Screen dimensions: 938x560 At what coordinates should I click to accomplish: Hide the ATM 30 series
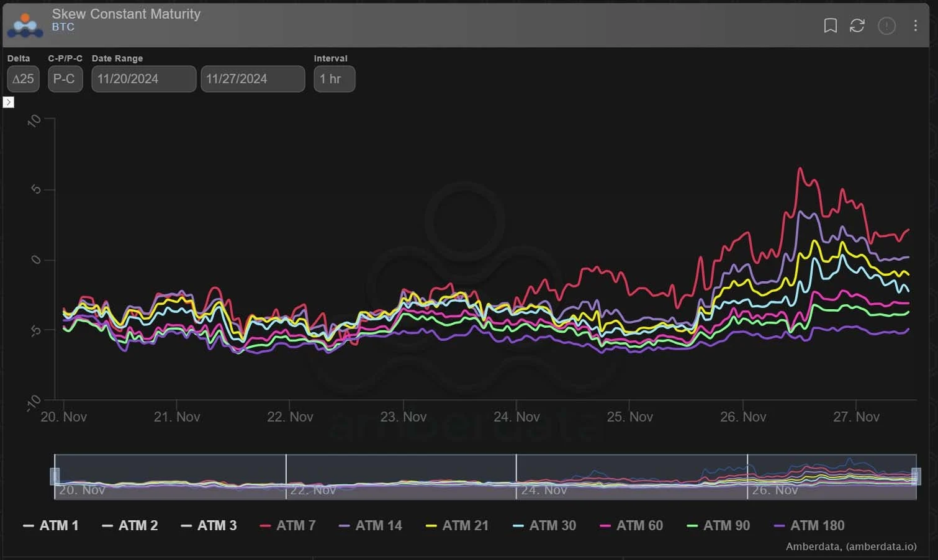point(544,525)
